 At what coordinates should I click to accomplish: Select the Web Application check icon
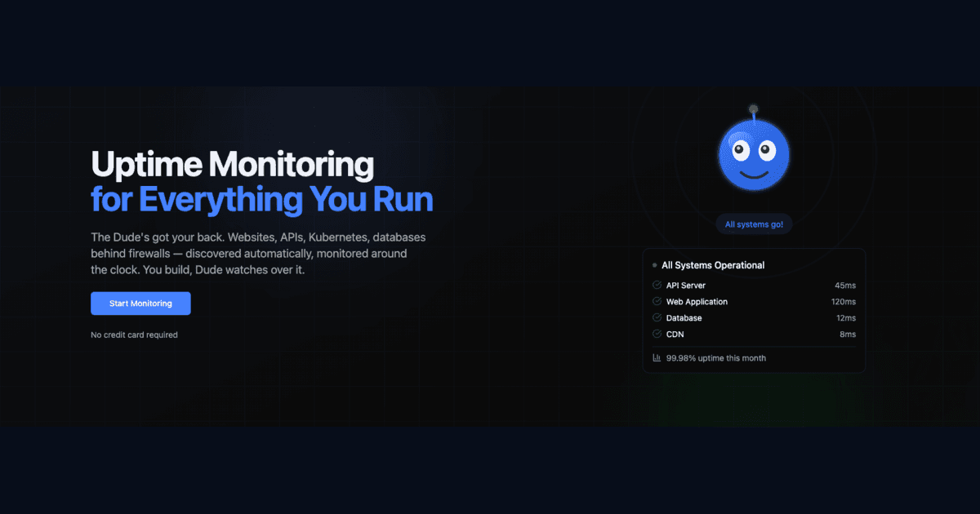[x=656, y=301]
